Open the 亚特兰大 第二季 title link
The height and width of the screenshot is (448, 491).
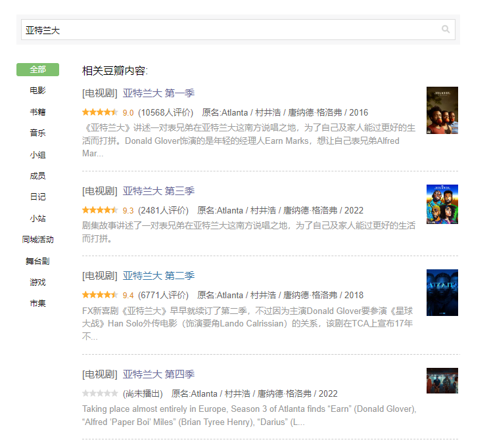tap(158, 276)
